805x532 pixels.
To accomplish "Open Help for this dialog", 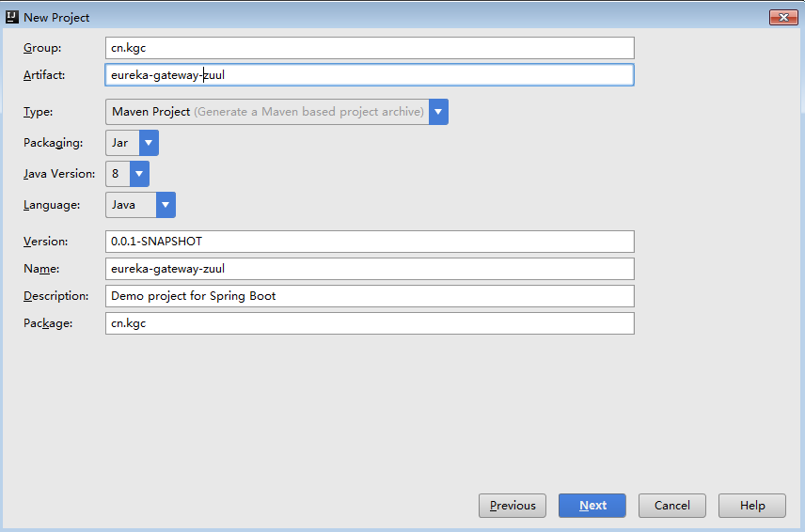I will 752,506.
